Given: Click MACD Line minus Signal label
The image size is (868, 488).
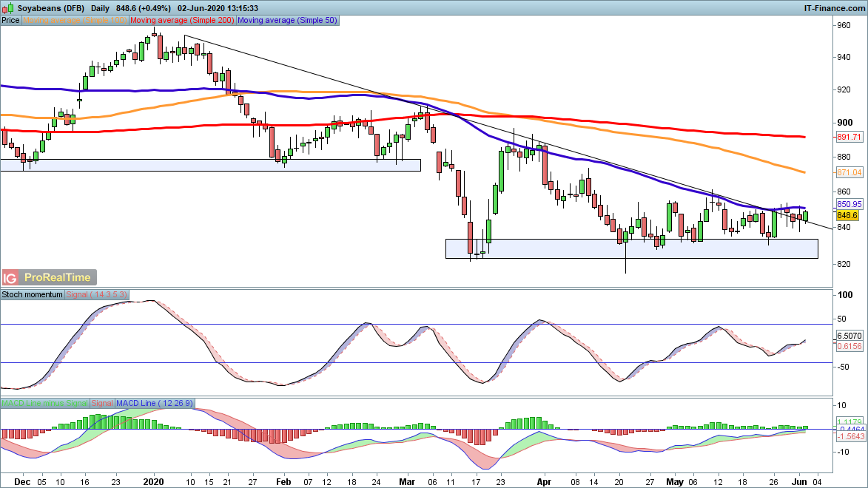Looking at the screenshot, I should (45, 404).
